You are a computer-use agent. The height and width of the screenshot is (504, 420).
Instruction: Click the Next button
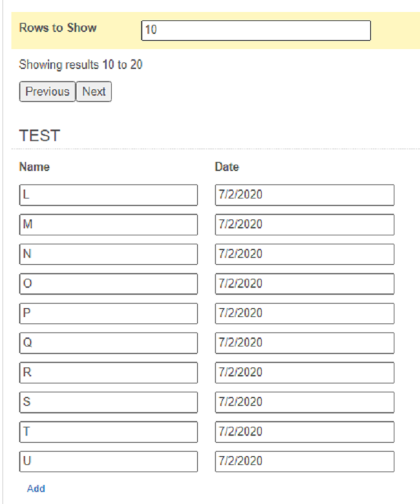[94, 92]
